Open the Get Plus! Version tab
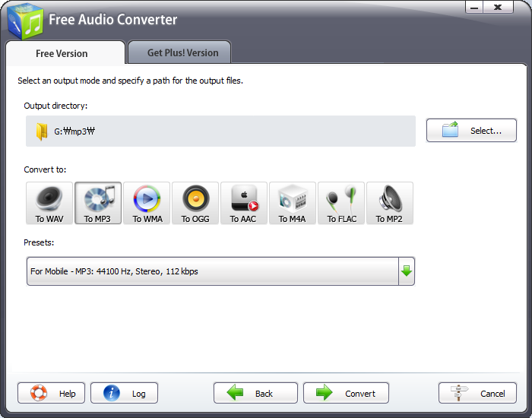 pyautogui.click(x=179, y=52)
